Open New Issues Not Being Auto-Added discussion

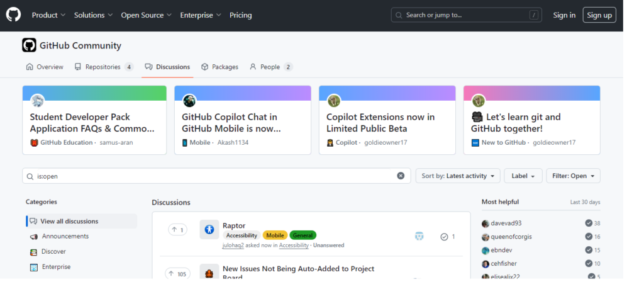[298, 272]
